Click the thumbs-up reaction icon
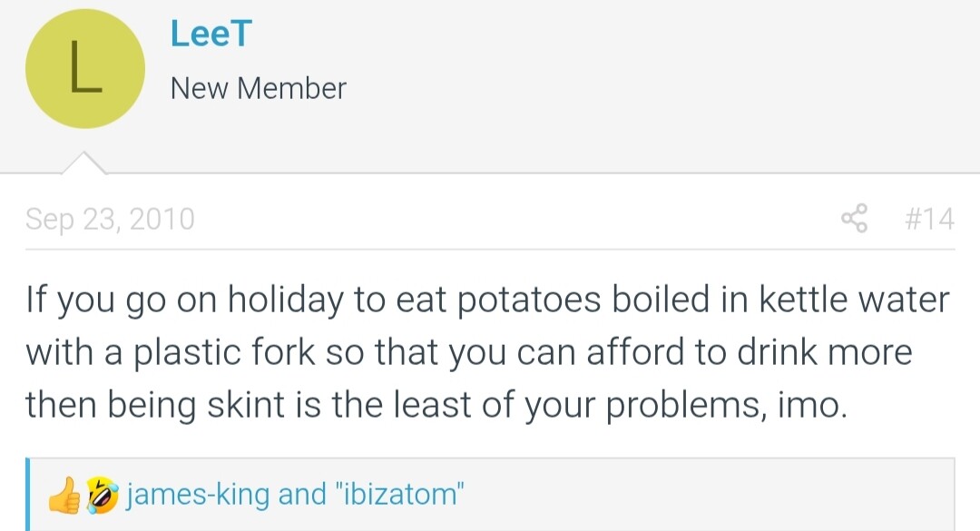The width and height of the screenshot is (980, 531). coord(65,496)
